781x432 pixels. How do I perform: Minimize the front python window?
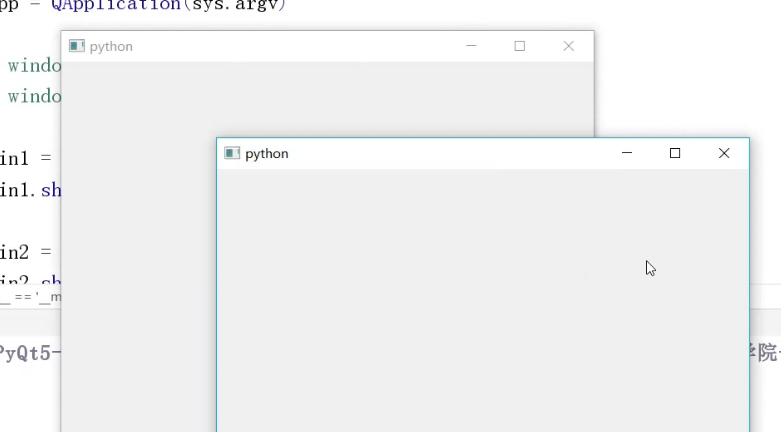pyautogui.click(x=627, y=153)
